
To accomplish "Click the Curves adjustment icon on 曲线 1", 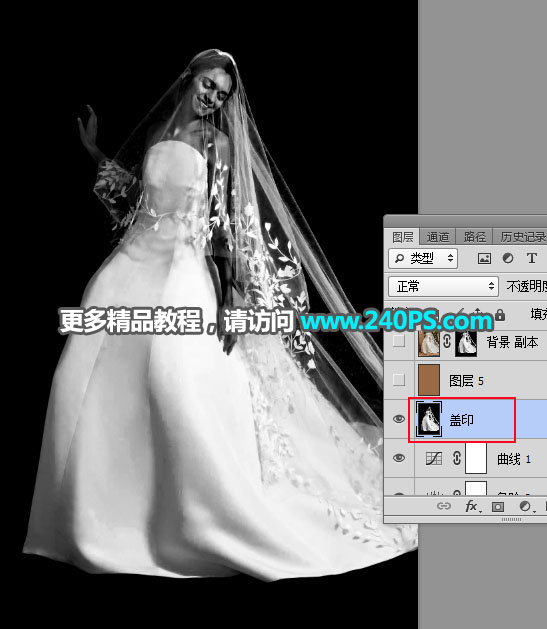I will [434, 458].
